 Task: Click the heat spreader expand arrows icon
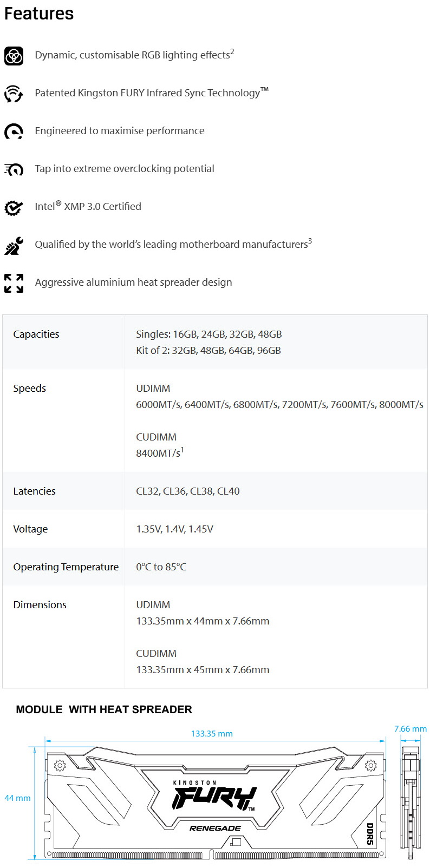(14, 283)
